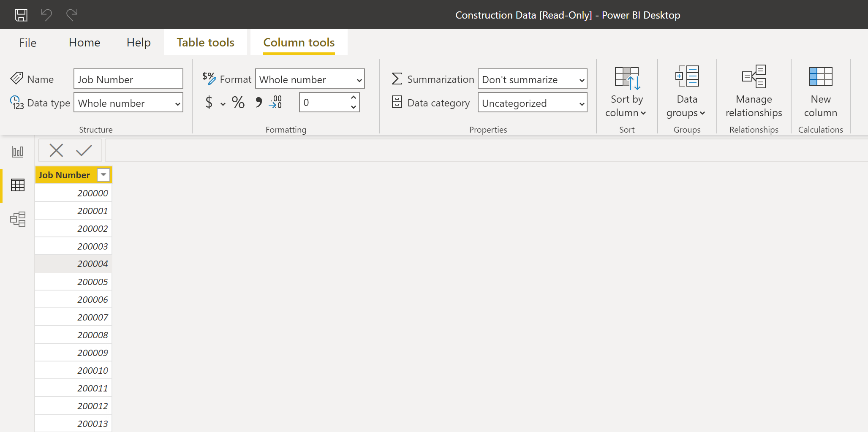This screenshot has width=868, height=432.
Task: Open Sort by column button
Action: click(x=627, y=92)
